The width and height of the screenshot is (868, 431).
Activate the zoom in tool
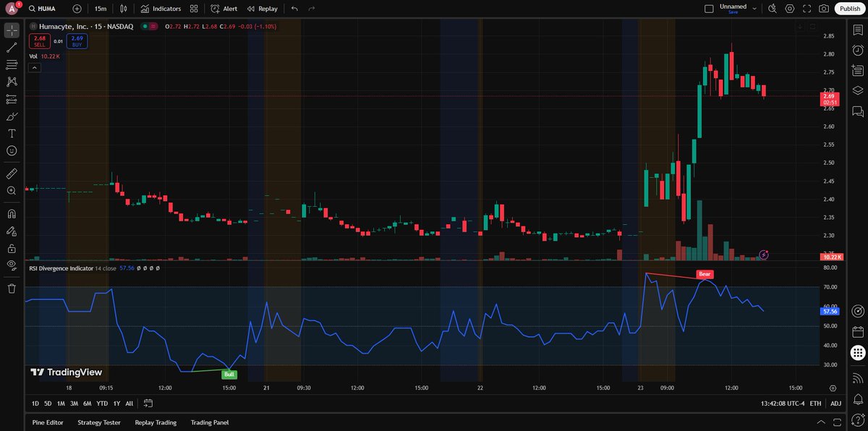click(12, 191)
